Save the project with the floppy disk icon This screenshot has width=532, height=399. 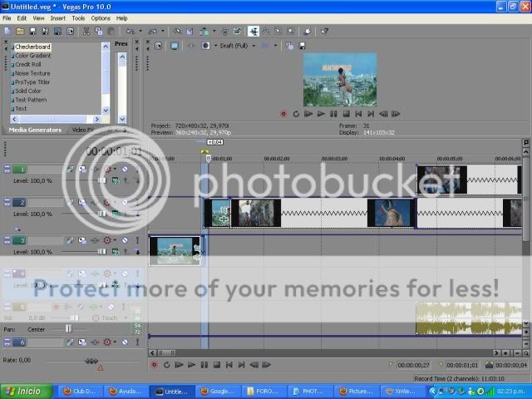pyautogui.click(x=32, y=32)
